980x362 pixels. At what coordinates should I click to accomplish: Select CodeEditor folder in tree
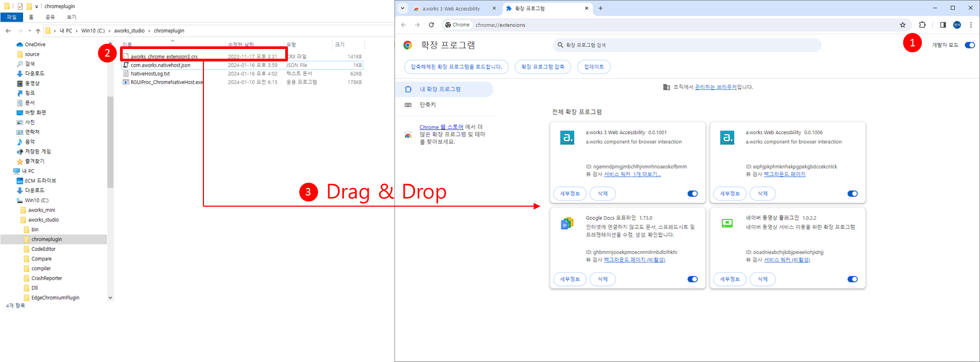click(x=44, y=249)
